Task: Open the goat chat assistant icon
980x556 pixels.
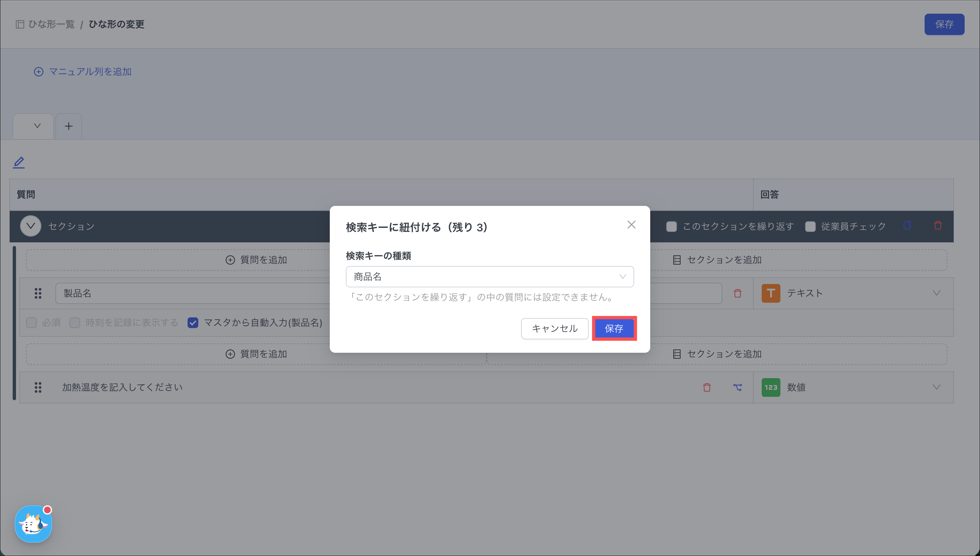Action: point(33,524)
